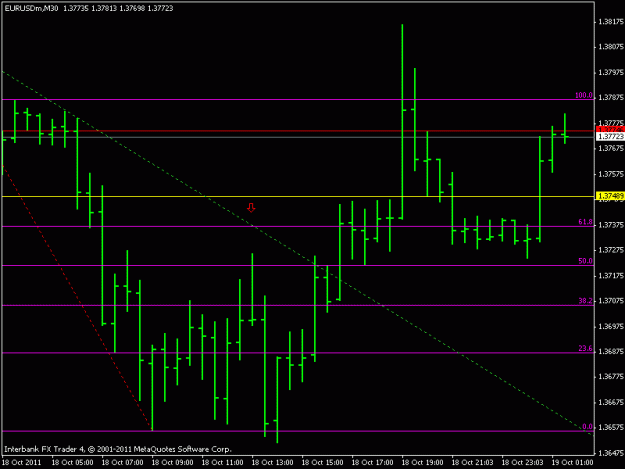
Task: Click the 18 Oct 21:03 time label
Action: 472,463
